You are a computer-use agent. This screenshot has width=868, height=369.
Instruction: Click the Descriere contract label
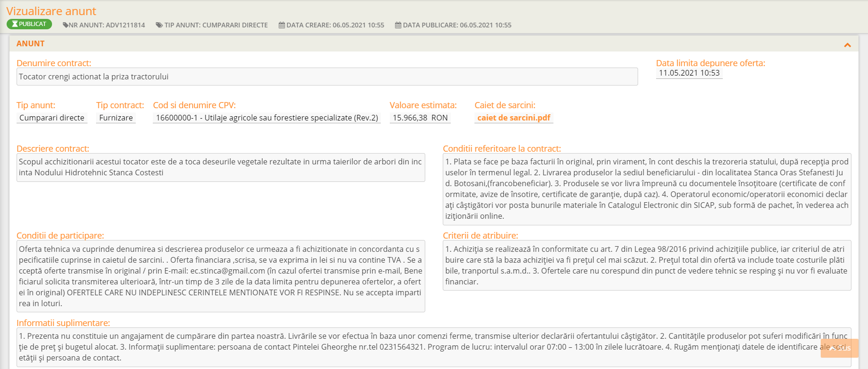(53, 148)
